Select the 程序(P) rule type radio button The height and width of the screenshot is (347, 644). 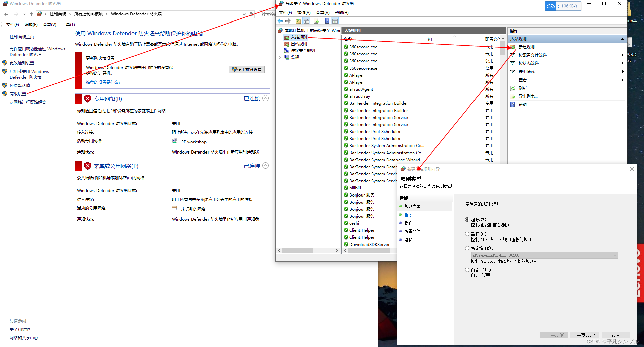(467, 220)
